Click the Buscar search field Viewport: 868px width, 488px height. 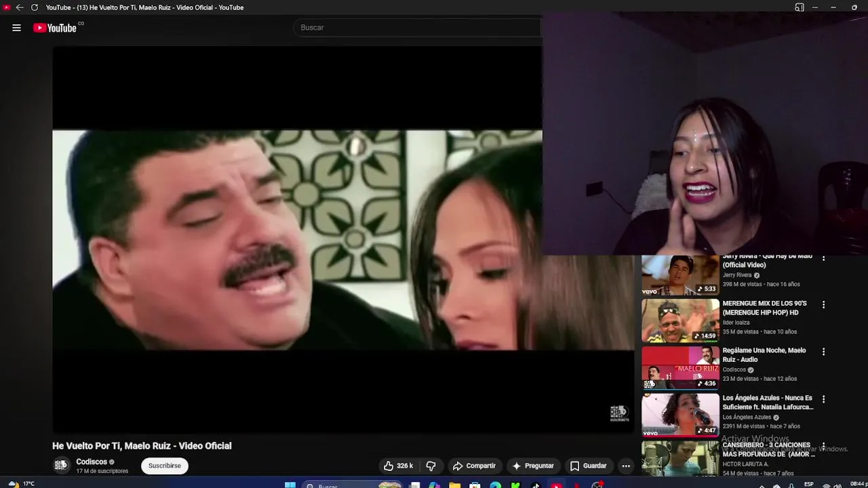(418, 28)
